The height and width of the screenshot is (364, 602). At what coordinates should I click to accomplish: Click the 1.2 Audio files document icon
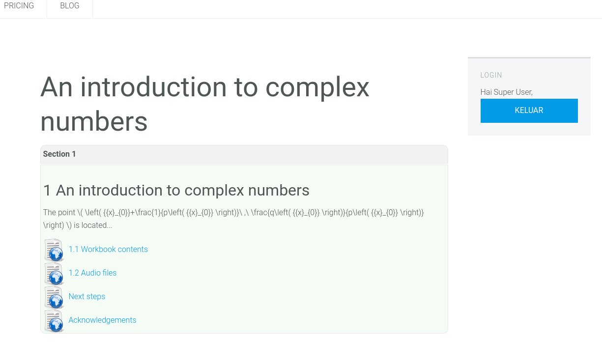tap(54, 273)
